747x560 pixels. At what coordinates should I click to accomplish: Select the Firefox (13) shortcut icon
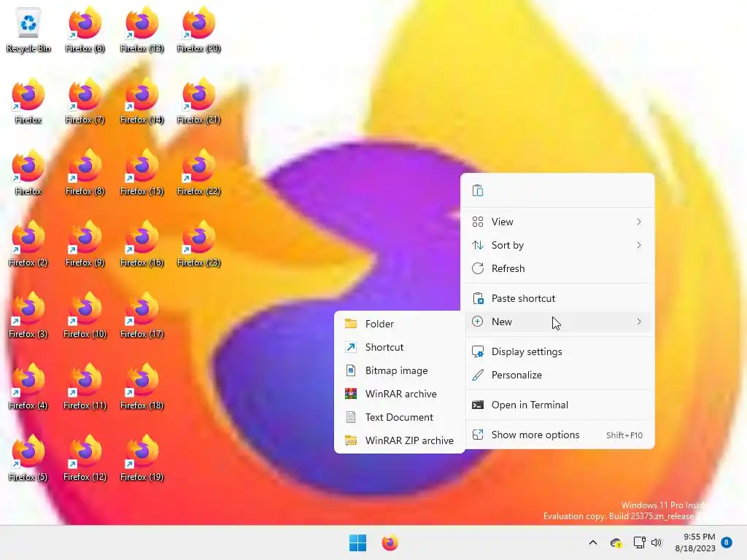142,29
